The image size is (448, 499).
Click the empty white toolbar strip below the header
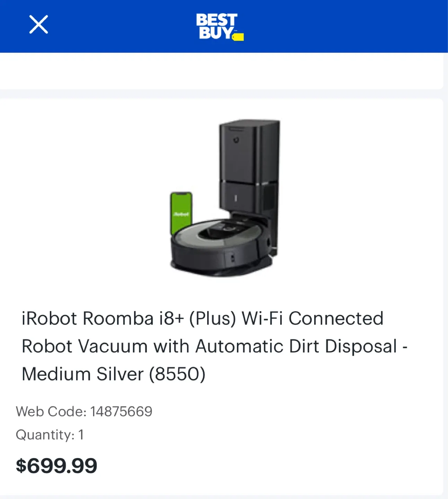(224, 69)
